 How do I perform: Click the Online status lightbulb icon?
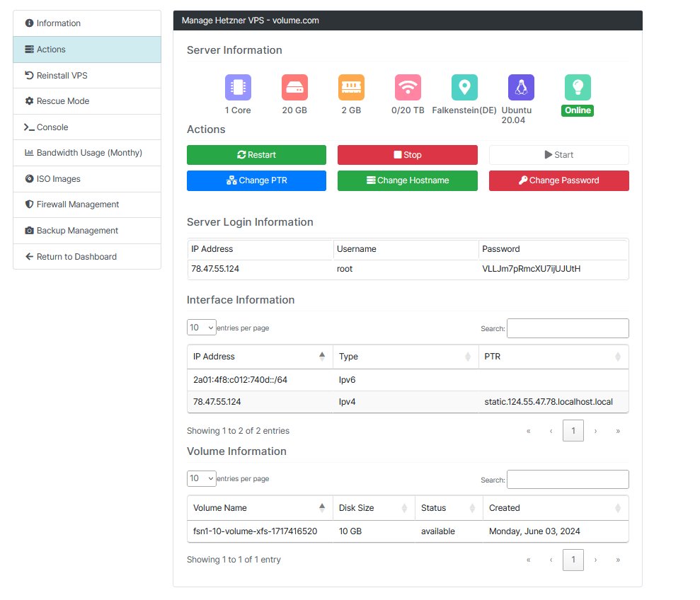pos(577,86)
